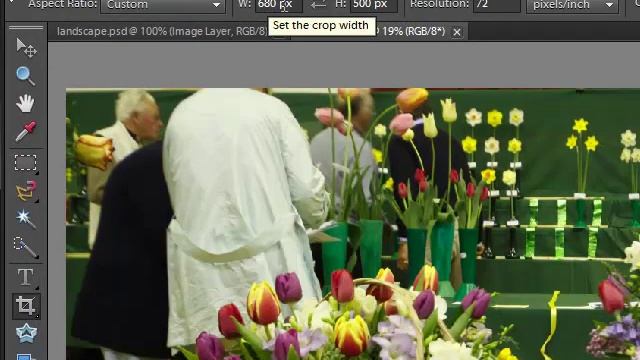Viewport: 640px width, 360px height.
Task: Select the Rectangular Marquee tool
Action: [x=25, y=162]
